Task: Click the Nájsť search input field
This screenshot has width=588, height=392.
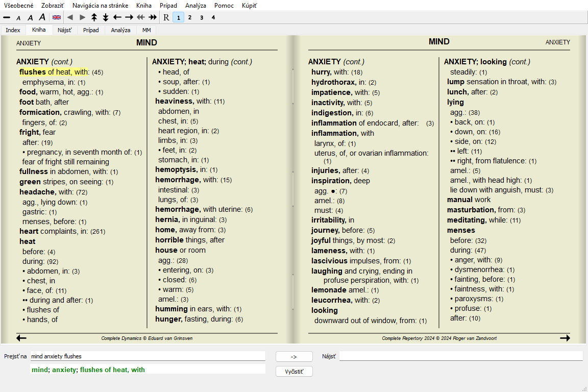Action: coord(460,356)
